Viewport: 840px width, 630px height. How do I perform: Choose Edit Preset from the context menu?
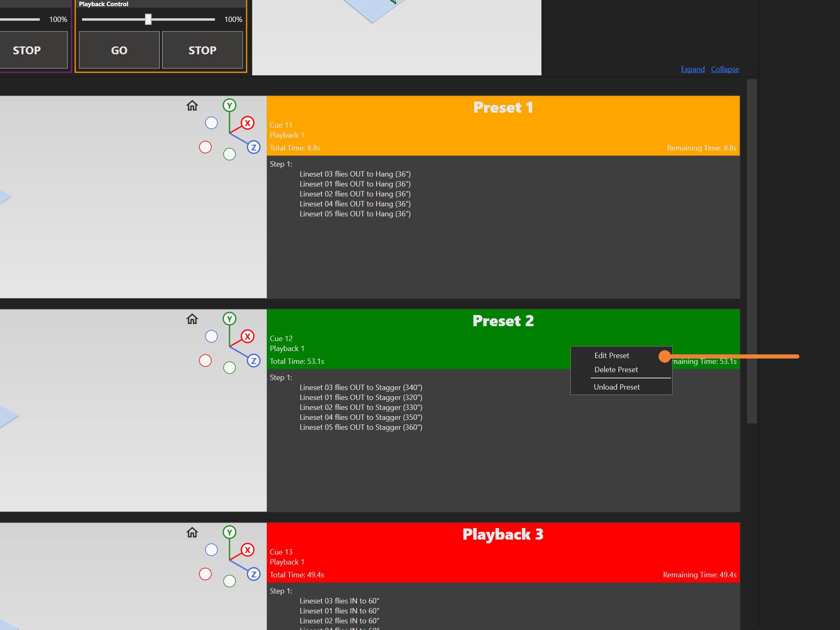pyautogui.click(x=612, y=355)
